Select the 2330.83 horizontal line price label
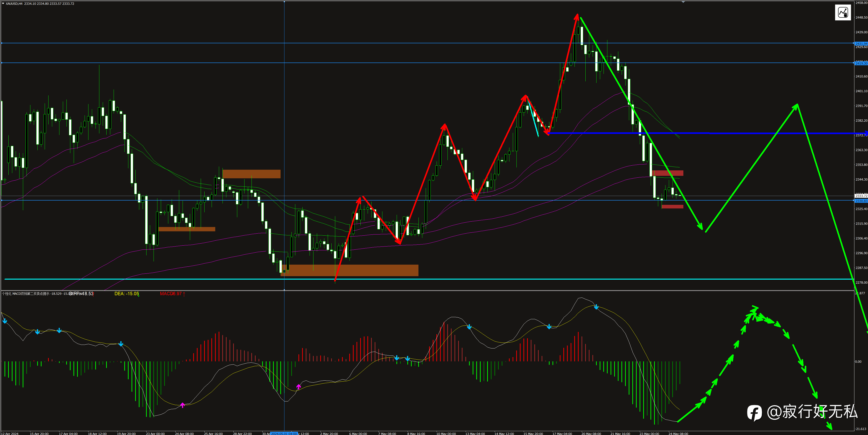 pyautogui.click(x=861, y=201)
